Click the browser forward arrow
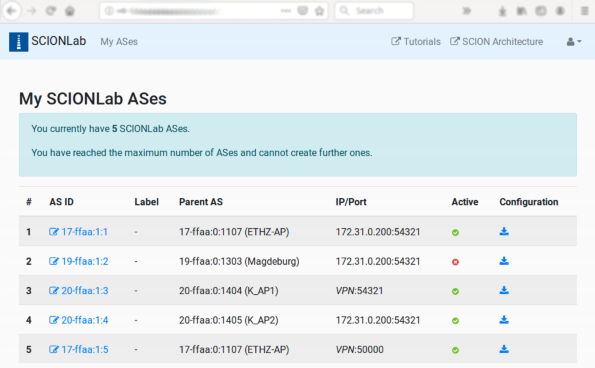Viewport: 595px width, 368px height. 31,11
